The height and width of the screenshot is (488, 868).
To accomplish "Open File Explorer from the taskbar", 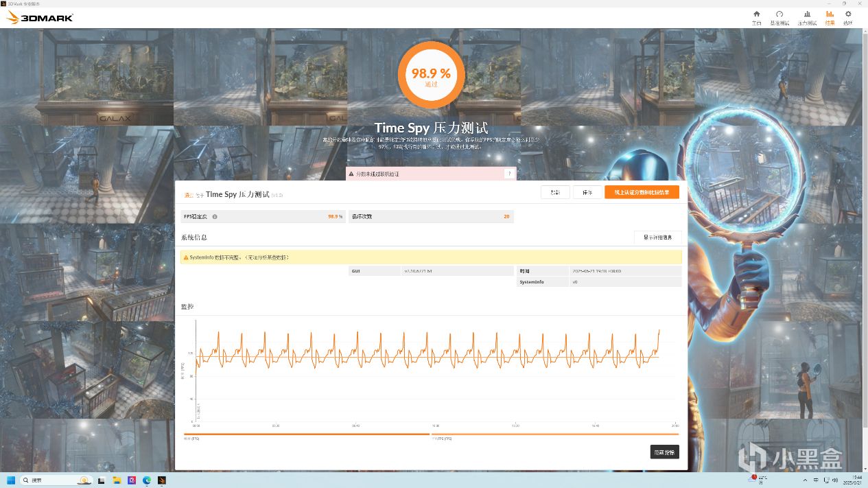I will tap(117, 480).
